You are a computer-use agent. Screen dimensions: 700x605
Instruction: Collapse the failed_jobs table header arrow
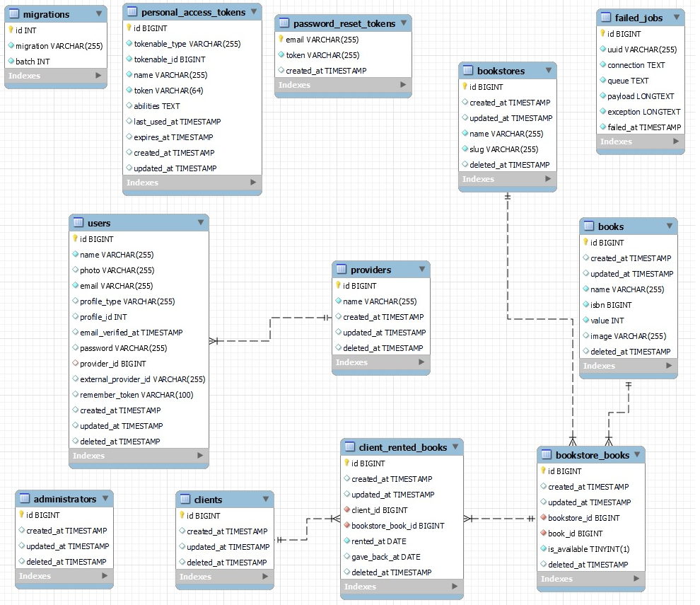point(677,18)
